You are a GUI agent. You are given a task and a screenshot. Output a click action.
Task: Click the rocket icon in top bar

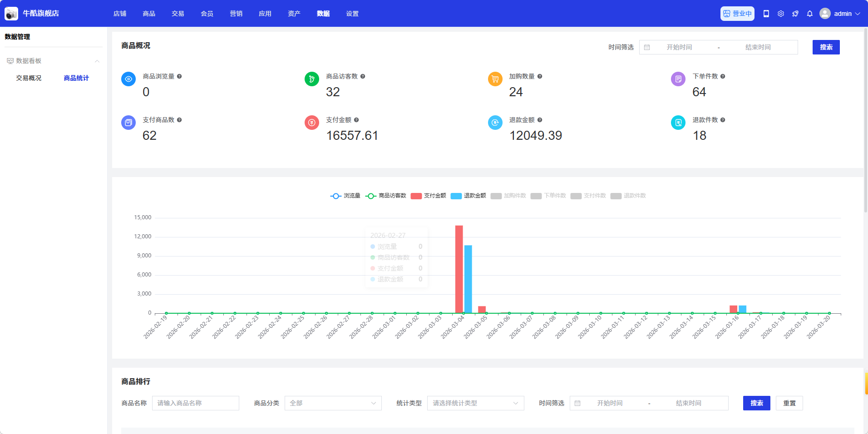pos(795,14)
